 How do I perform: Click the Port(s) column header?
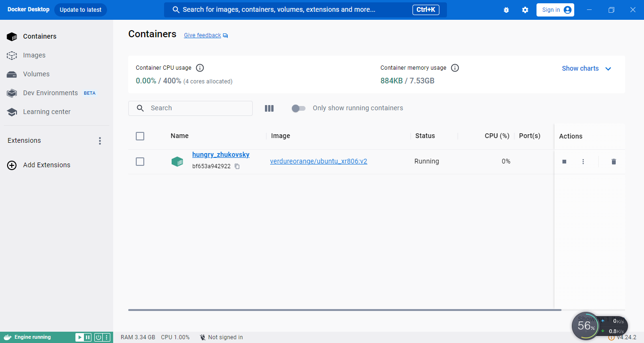[x=529, y=136]
